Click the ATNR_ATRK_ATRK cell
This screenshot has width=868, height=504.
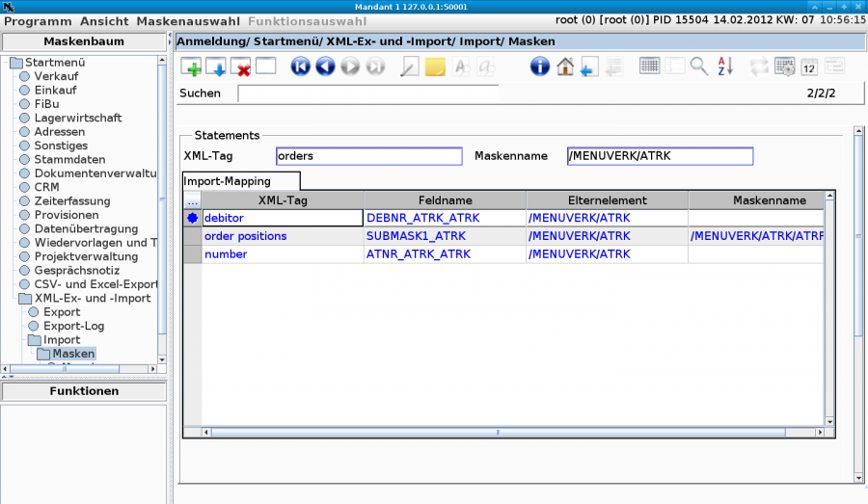tap(445, 254)
